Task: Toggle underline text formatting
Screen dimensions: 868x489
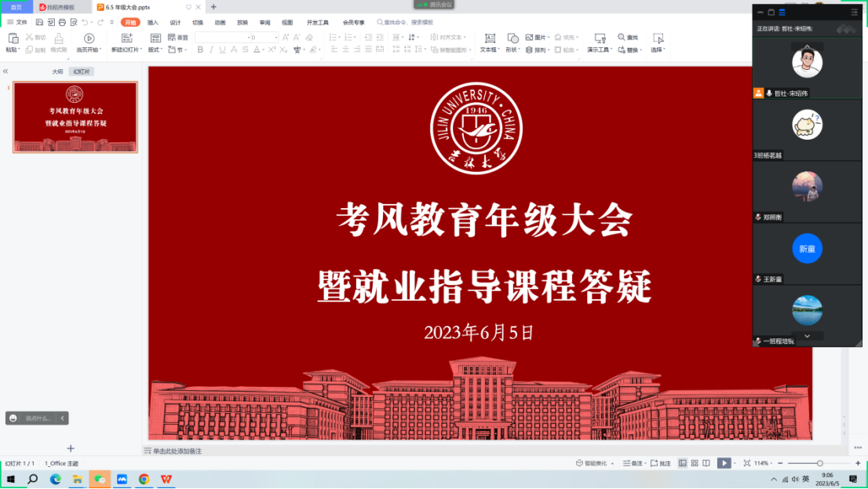Action: pyautogui.click(x=223, y=49)
